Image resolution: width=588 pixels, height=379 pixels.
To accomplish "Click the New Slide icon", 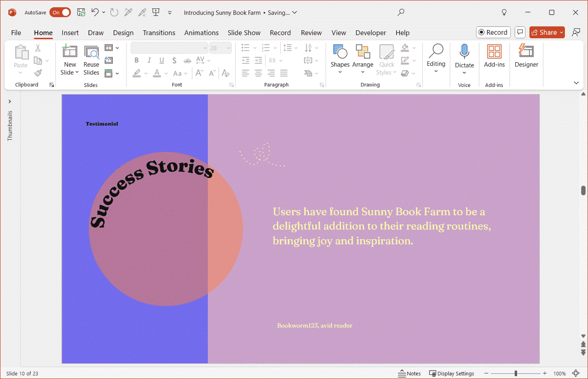I will pos(70,51).
